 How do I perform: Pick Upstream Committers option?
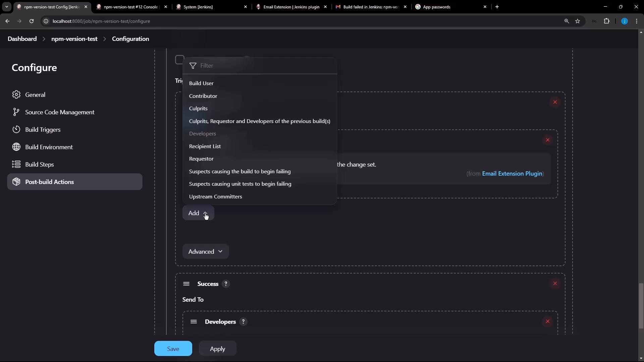[x=260, y=196]
